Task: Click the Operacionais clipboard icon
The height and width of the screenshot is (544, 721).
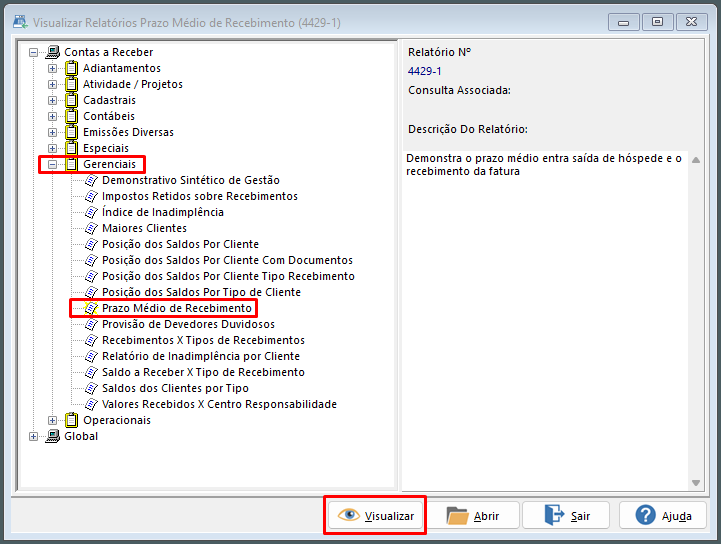Action: coord(71,420)
